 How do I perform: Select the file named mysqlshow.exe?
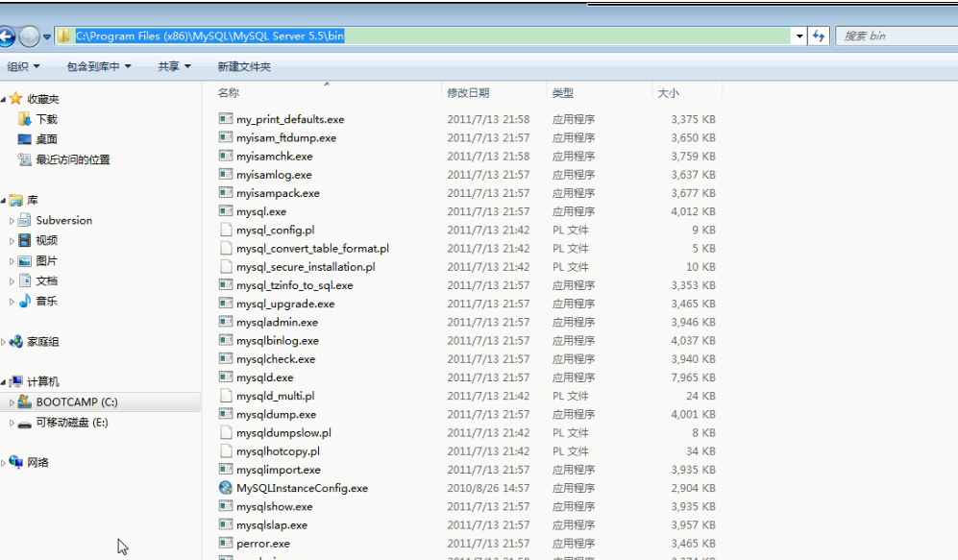coord(274,506)
